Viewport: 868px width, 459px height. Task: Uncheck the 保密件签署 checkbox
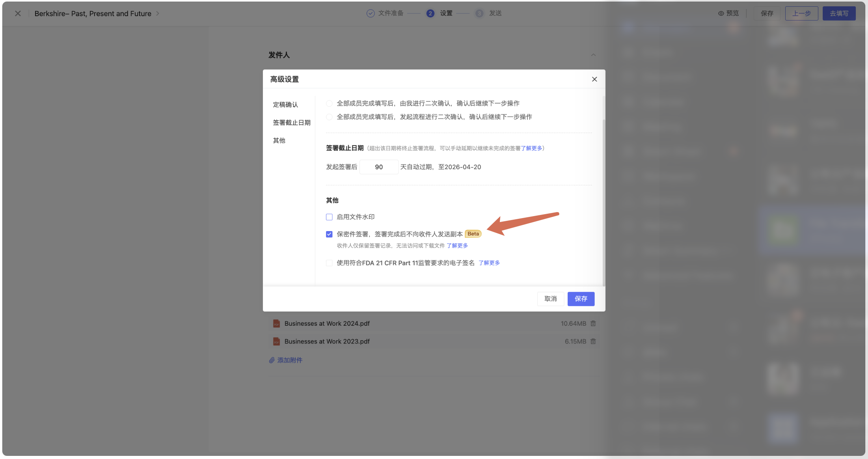329,234
